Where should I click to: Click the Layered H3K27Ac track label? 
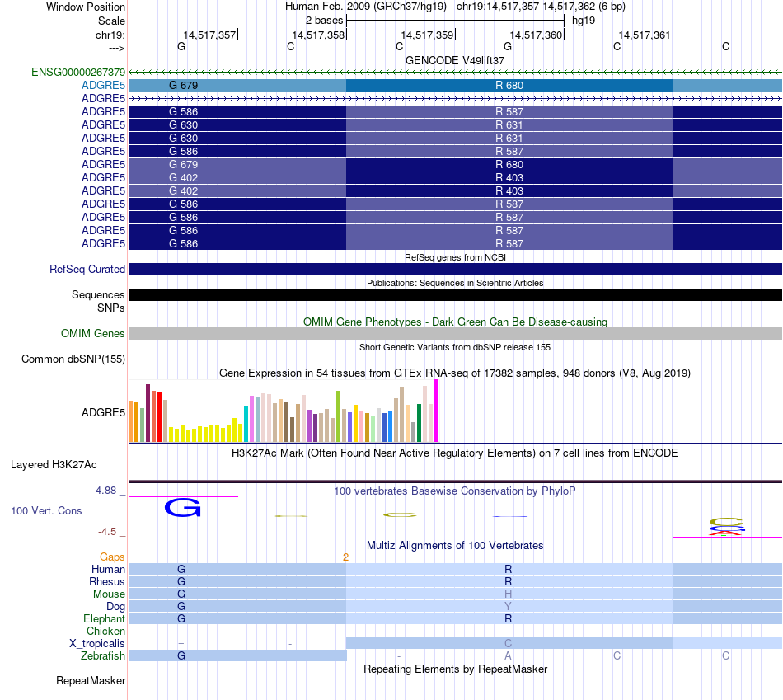(54, 465)
